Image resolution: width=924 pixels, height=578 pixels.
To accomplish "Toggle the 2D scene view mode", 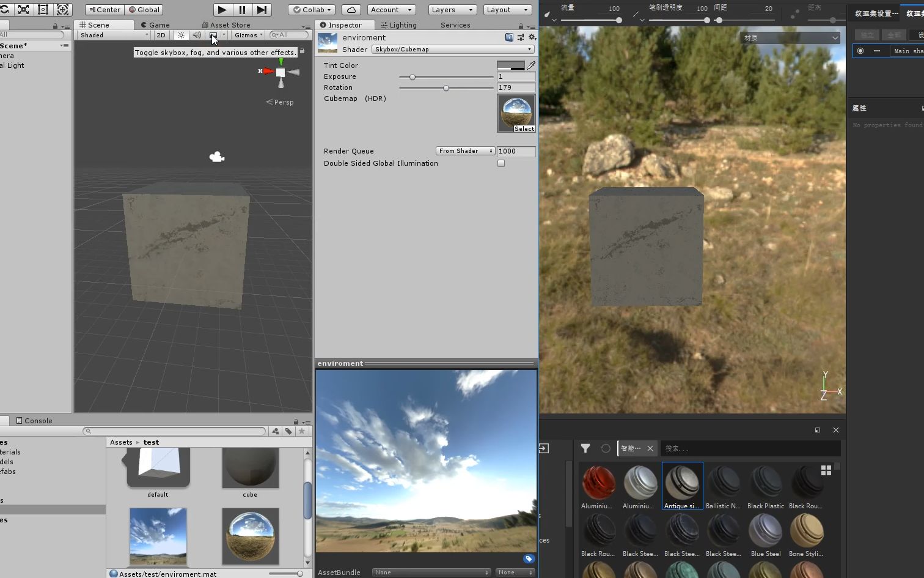I will (x=161, y=35).
